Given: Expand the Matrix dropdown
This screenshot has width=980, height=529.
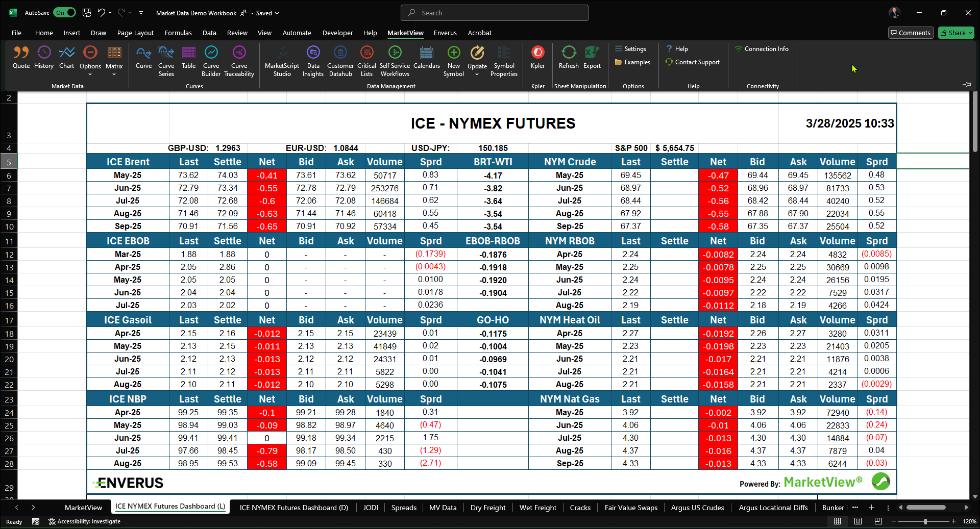Looking at the screenshot, I should click(x=114, y=74).
